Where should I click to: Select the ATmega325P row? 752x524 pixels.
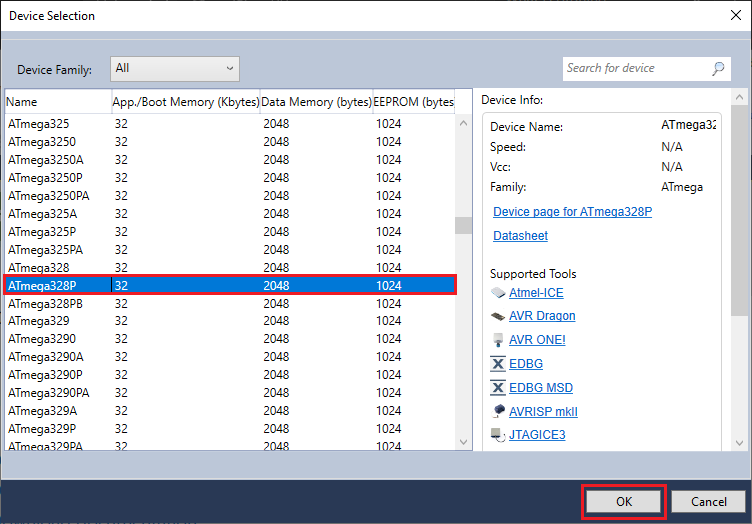pos(230,232)
